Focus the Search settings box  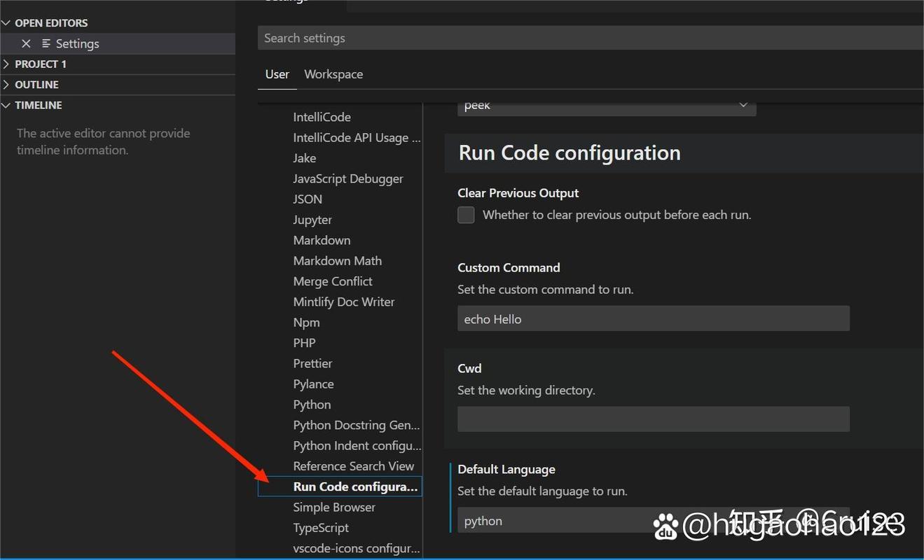point(590,38)
